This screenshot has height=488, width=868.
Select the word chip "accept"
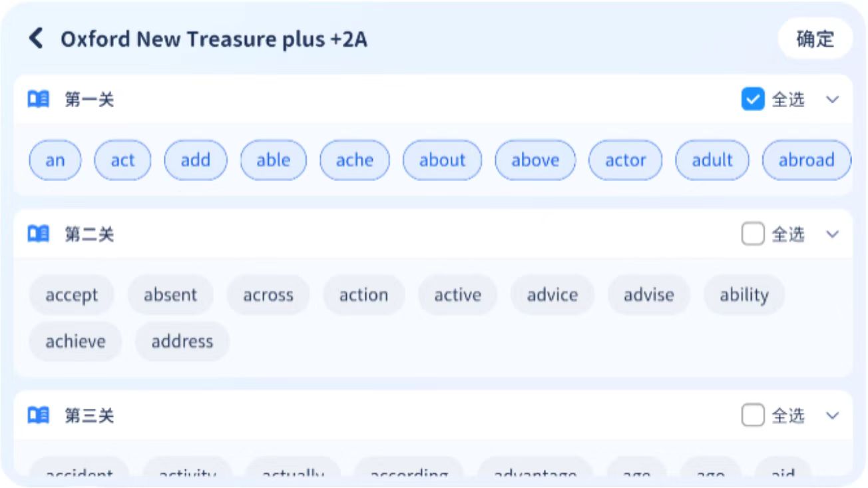click(72, 295)
